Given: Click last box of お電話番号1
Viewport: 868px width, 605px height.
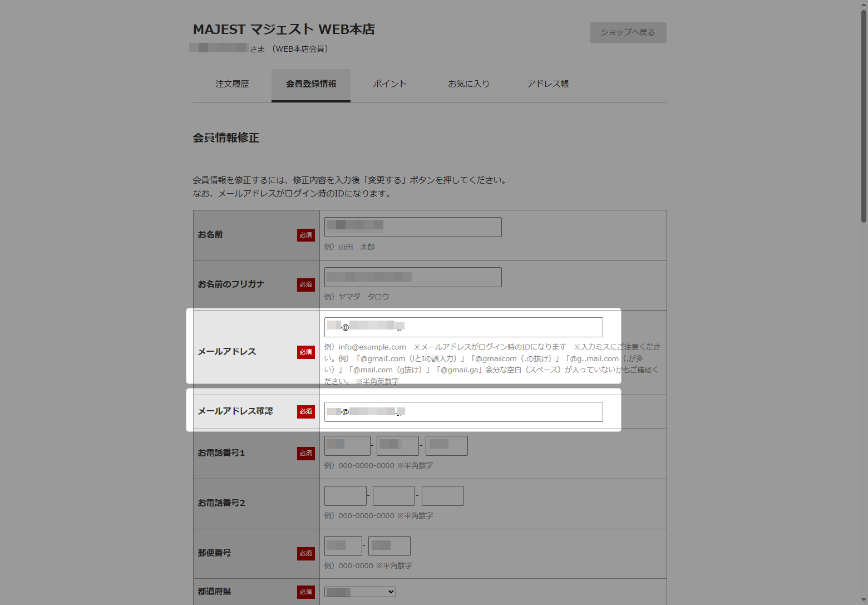Looking at the screenshot, I should tap(446, 446).
